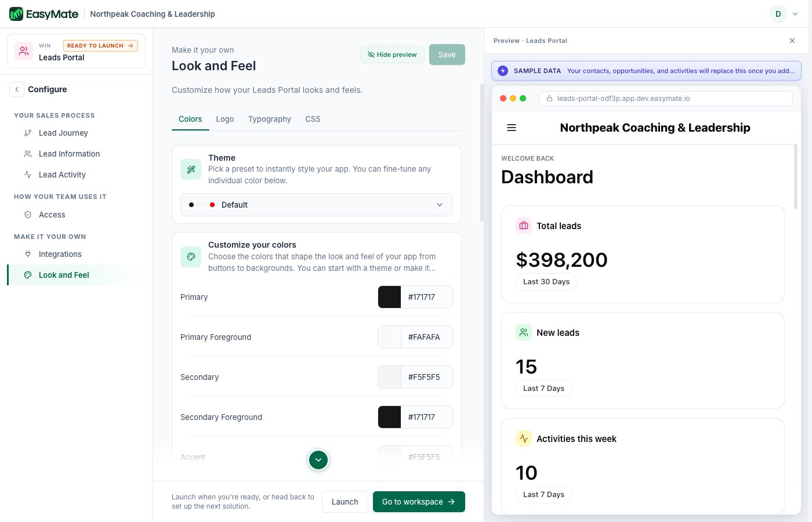812x522 pixels.
Task: Click the Sample Data banner
Action: click(x=646, y=71)
